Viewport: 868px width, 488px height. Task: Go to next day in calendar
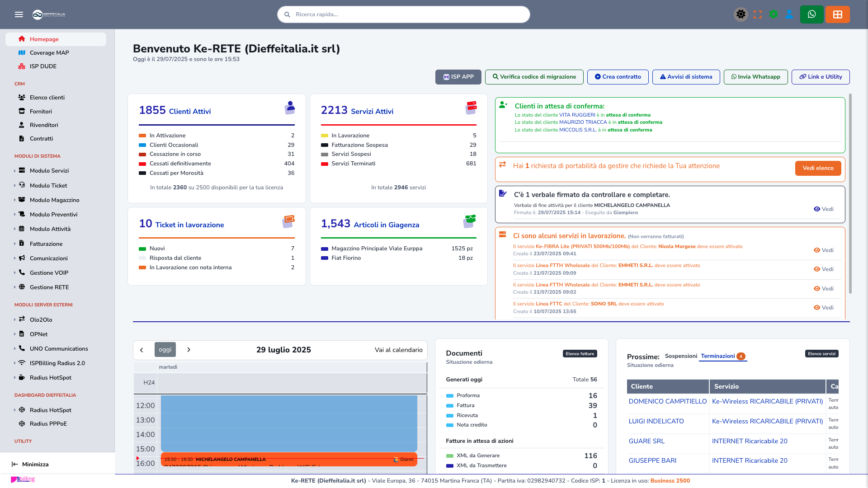pyautogui.click(x=189, y=350)
